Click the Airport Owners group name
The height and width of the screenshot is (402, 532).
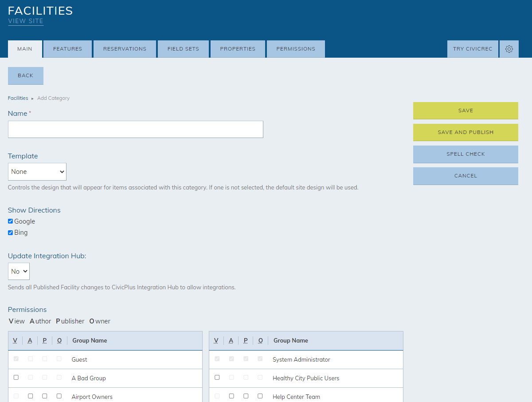pos(92,397)
